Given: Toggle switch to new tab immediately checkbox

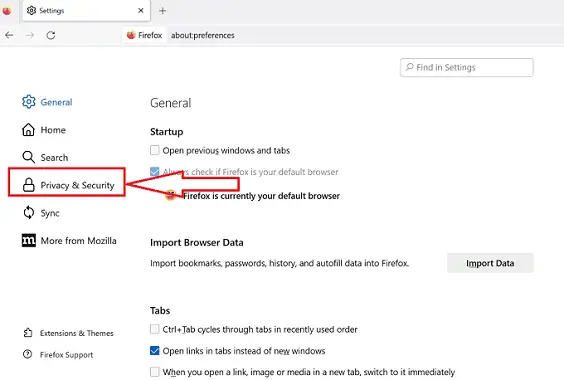Looking at the screenshot, I should pos(155,371).
